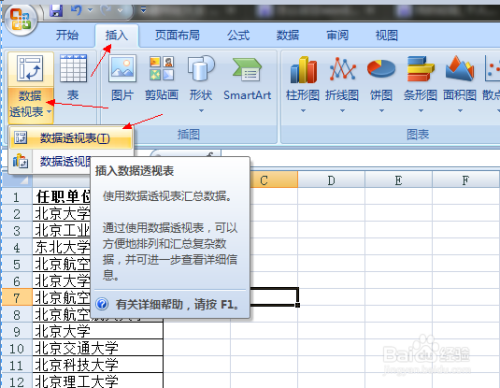Click the 面积图 area chart icon

pos(460,69)
